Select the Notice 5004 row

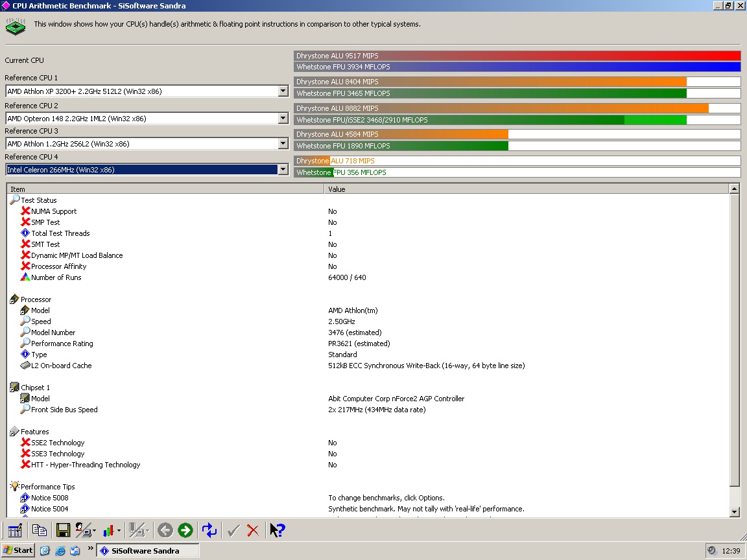coord(368,509)
